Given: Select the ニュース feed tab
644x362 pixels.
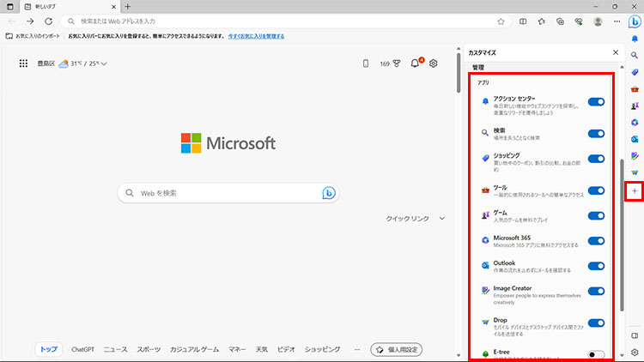Looking at the screenshot, I should (x=115, y=349).
